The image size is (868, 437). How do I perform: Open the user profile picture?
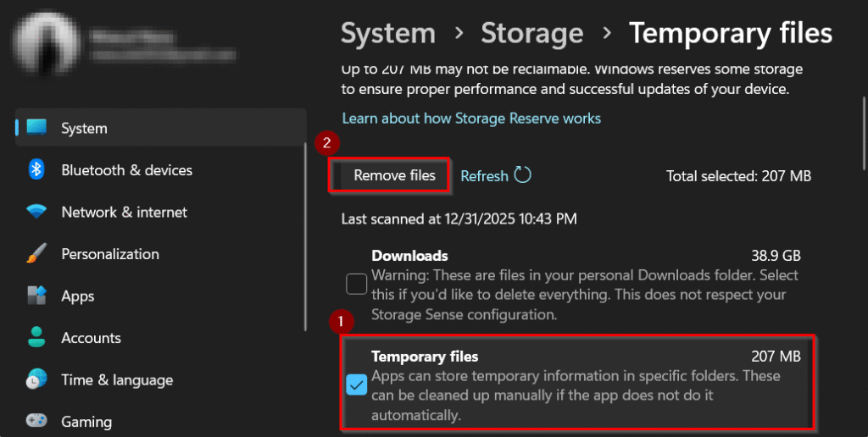click(x=47, y=44)
